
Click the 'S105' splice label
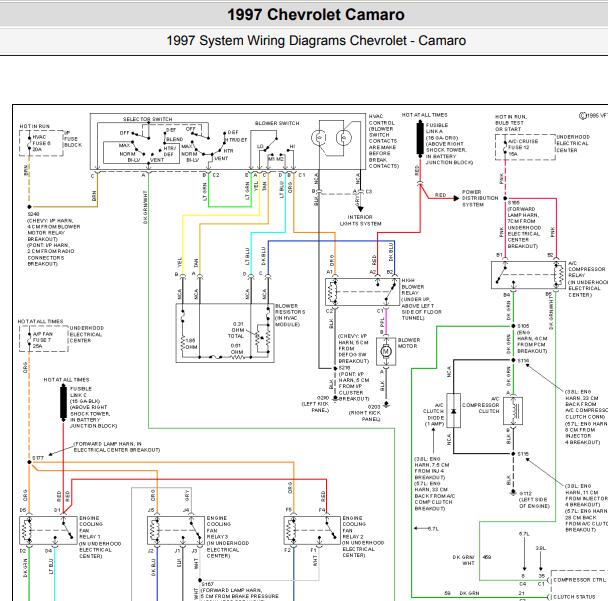(x=523, y=326)
